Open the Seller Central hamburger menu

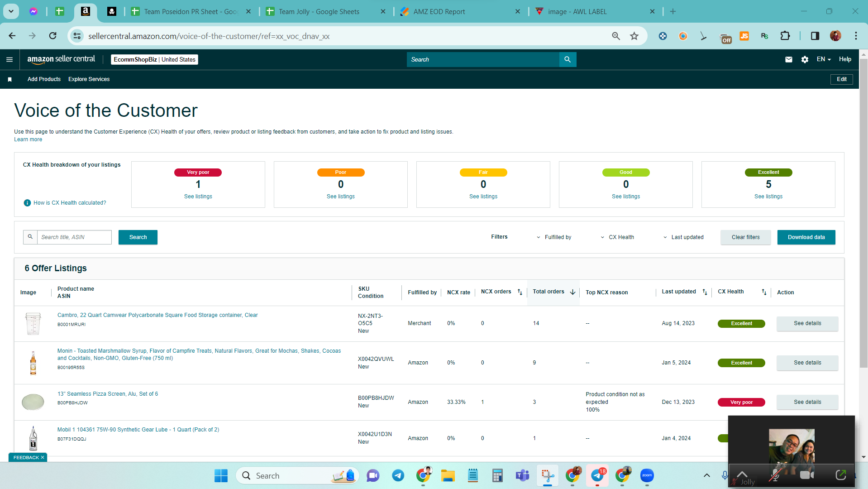pos(10,59)
